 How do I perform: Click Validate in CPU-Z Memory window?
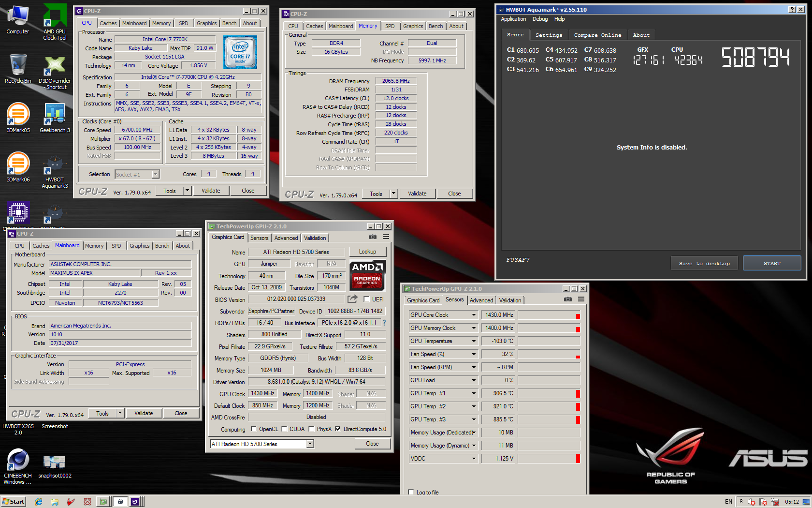point(417,194)
